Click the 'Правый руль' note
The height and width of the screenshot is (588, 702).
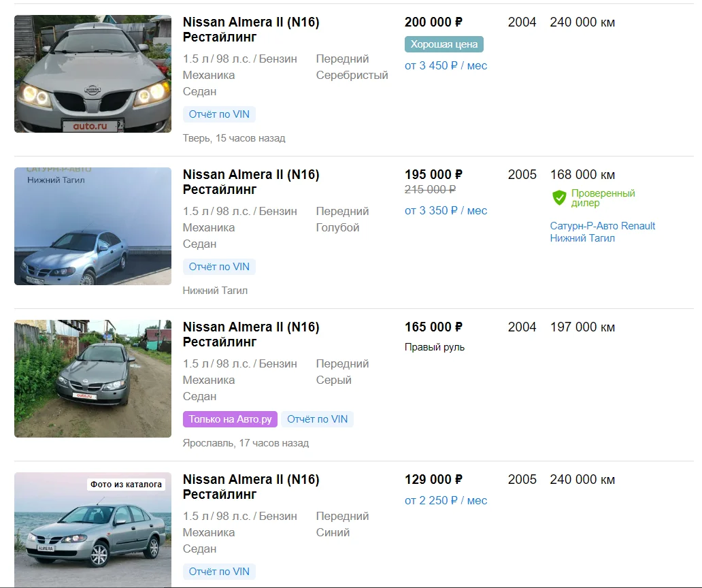click(x=435, y=347)
